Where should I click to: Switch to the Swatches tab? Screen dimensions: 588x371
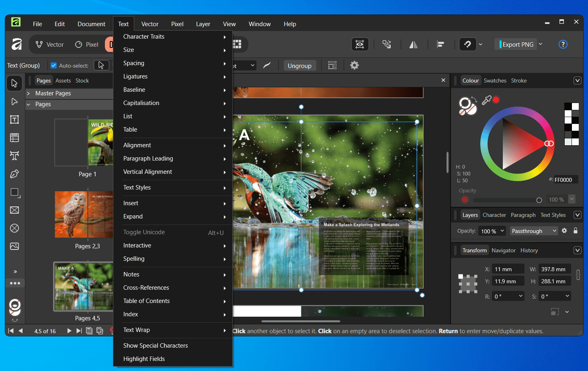495,80
